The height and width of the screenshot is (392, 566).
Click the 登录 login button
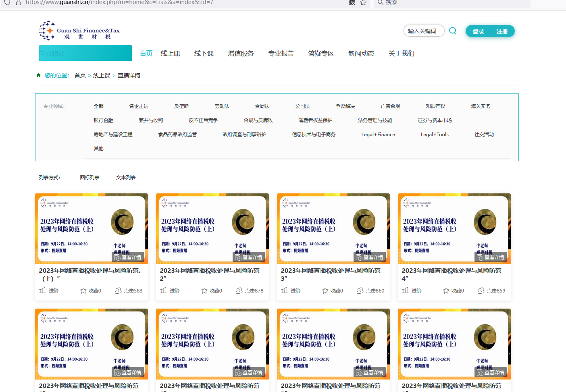point(478,31)
